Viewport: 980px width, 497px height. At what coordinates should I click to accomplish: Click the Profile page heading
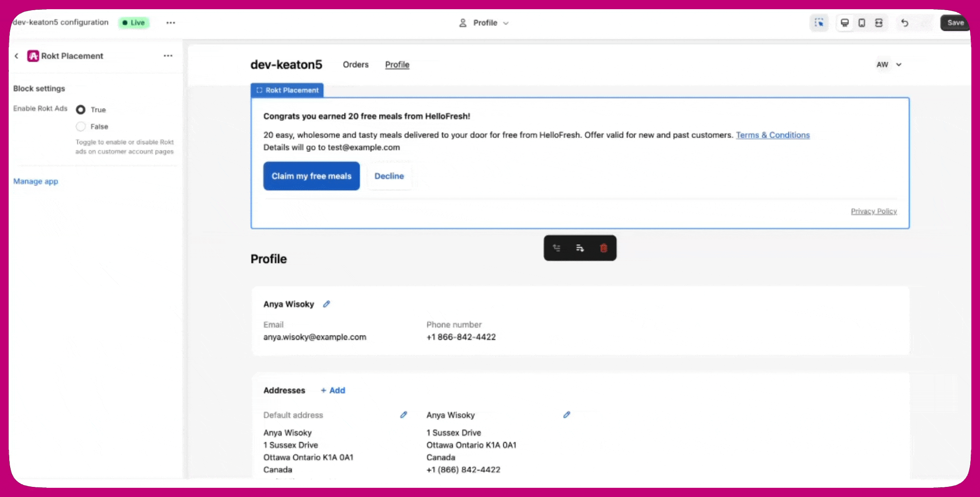click(x=268, y=259)
